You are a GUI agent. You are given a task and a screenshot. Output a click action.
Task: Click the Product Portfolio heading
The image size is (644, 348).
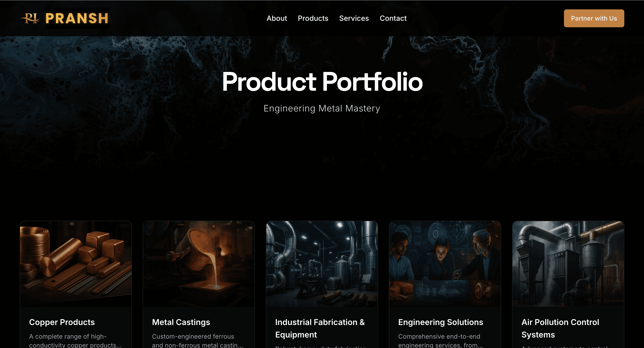pos(322,82)
